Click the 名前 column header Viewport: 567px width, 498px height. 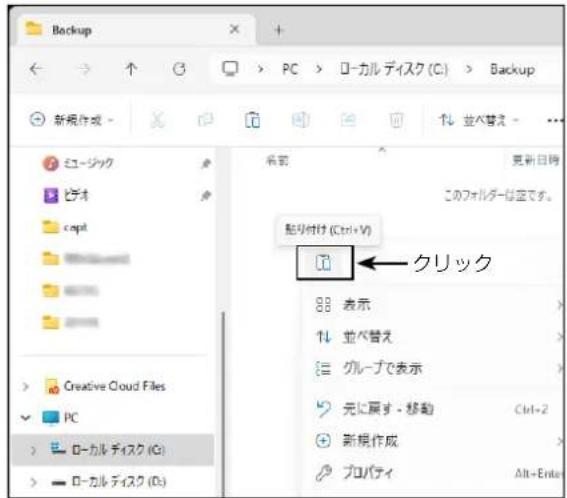[277, 160]
